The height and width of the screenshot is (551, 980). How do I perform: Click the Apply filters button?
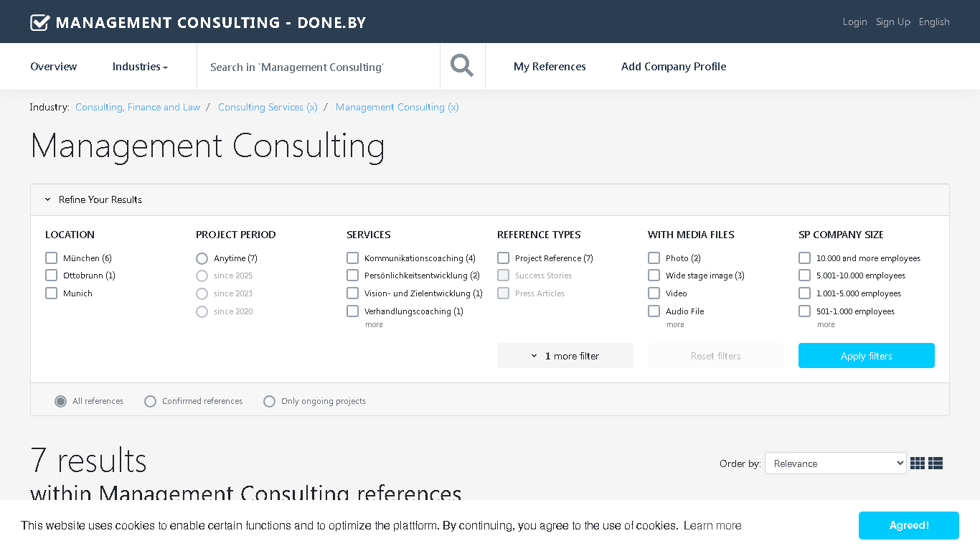(867, 356)
